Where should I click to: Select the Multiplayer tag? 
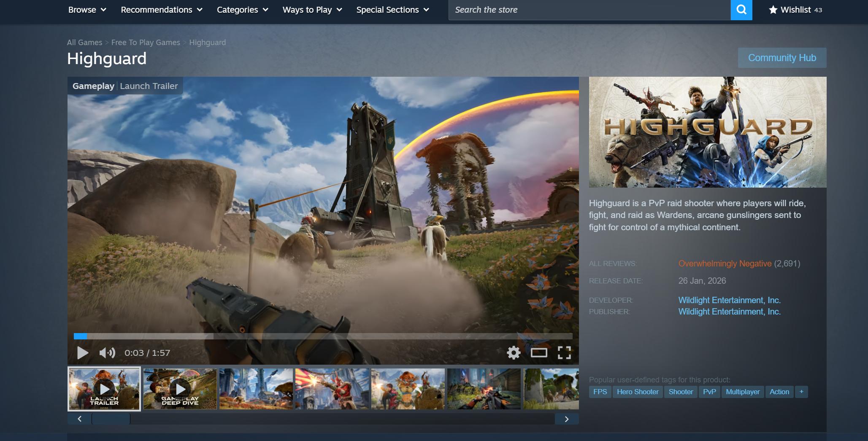743,392
